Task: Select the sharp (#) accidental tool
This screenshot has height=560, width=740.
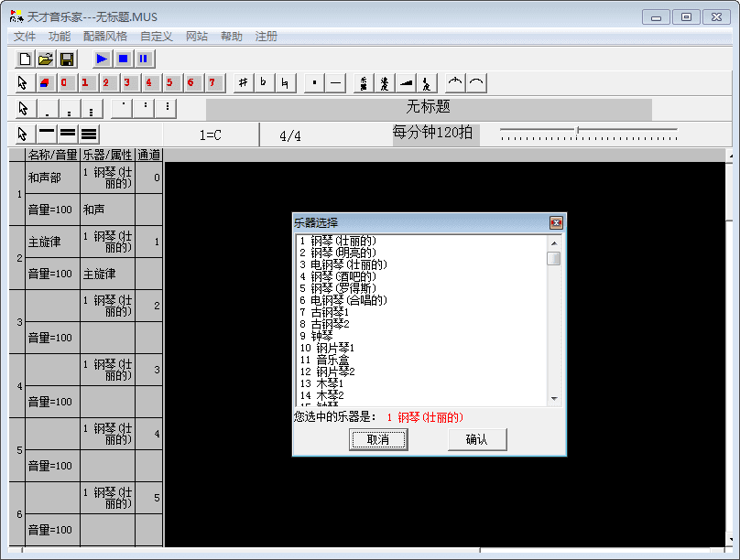Action: click(243, 83)
